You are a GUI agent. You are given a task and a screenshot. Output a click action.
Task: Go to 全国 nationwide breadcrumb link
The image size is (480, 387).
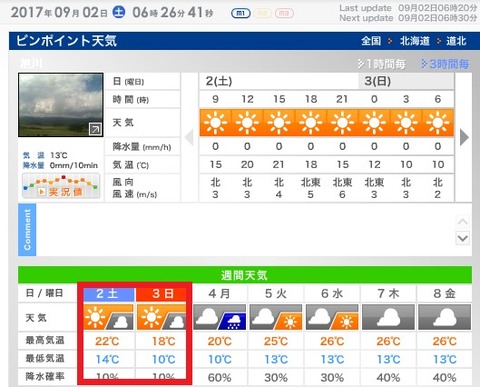371,41
